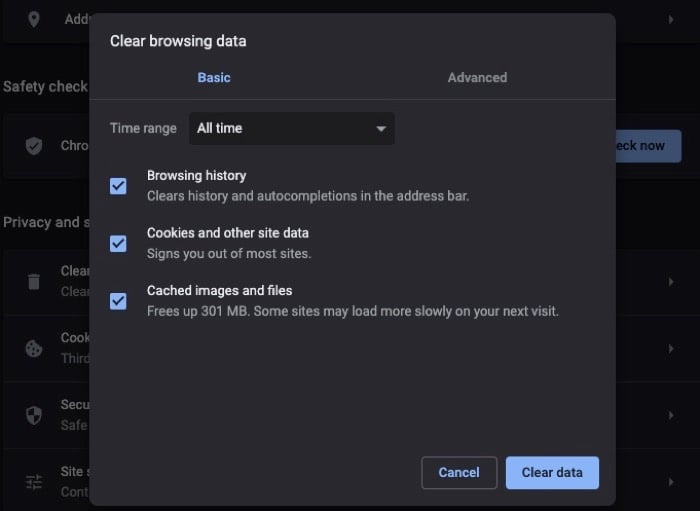Expand the Addresses row chevron arrow
Screen dimensions: 700x511
pyautogui.click(x=671, y=20)
